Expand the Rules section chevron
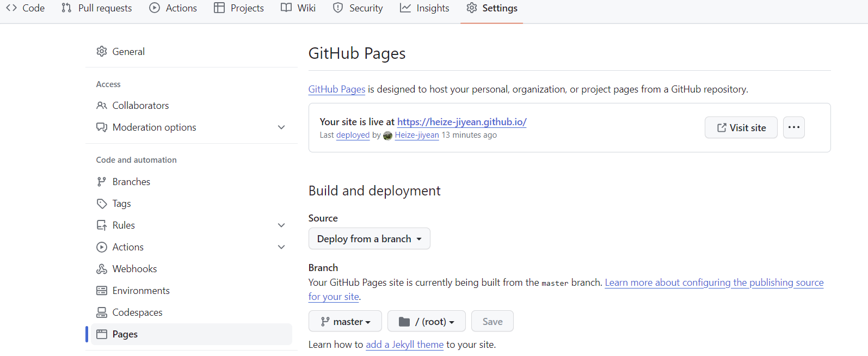This screenshot has width=868, height=356. coord(281,225)
